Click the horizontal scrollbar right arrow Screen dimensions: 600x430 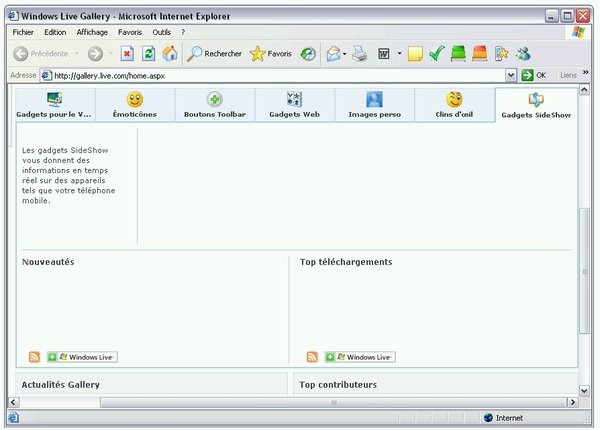click(573, 402)
